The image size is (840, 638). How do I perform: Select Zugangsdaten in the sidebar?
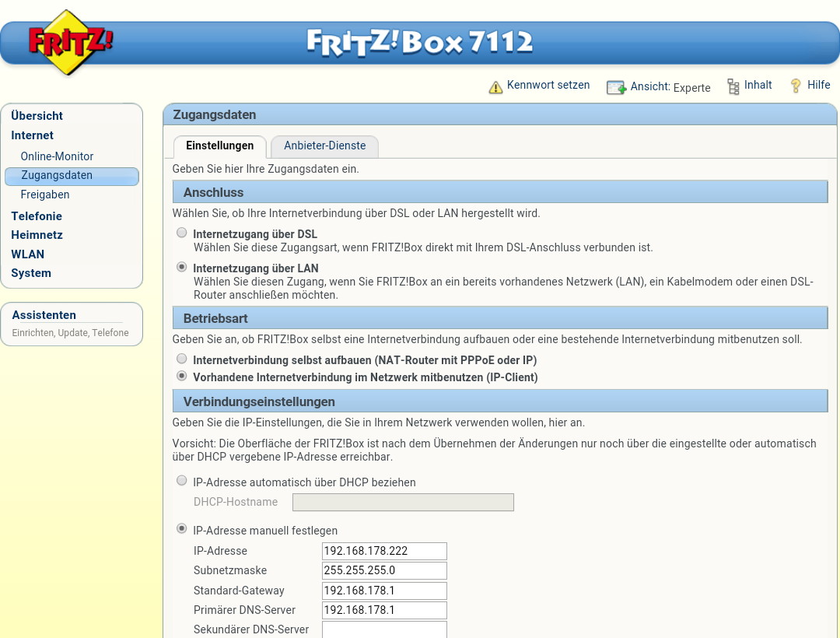(72, 176)
